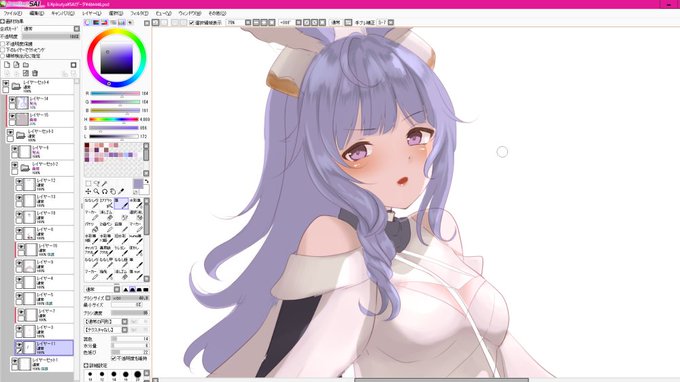Create a new linework layer
The height and width of the screenshot is (382, 680).
[16, 65]
